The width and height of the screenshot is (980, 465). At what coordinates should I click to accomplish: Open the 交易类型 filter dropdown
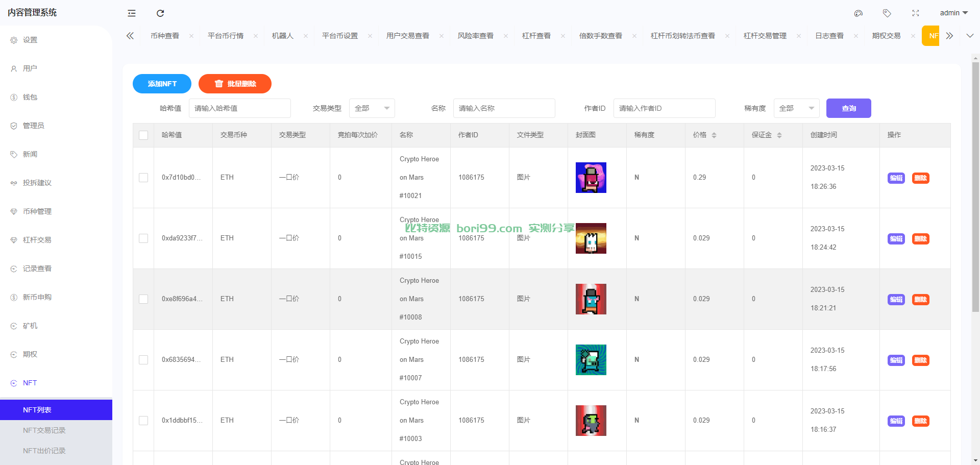pyautogui.click(x=372, y=108)
